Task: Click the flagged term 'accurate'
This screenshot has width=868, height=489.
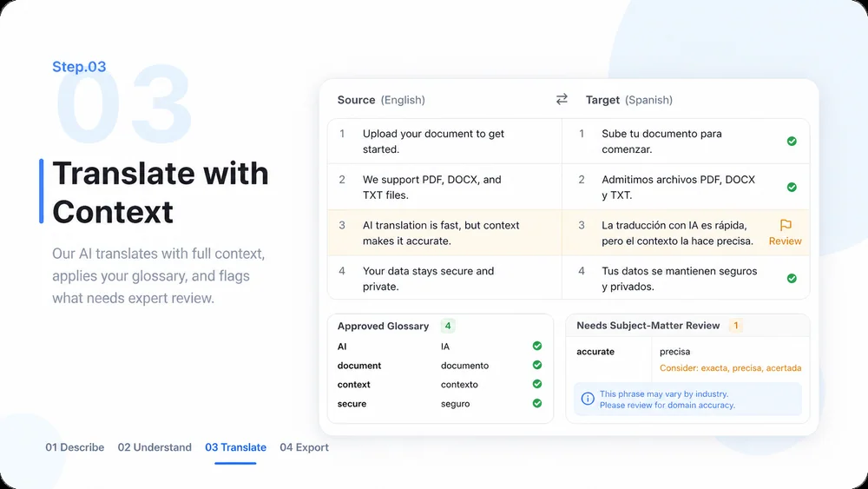Action: point(595,352)
